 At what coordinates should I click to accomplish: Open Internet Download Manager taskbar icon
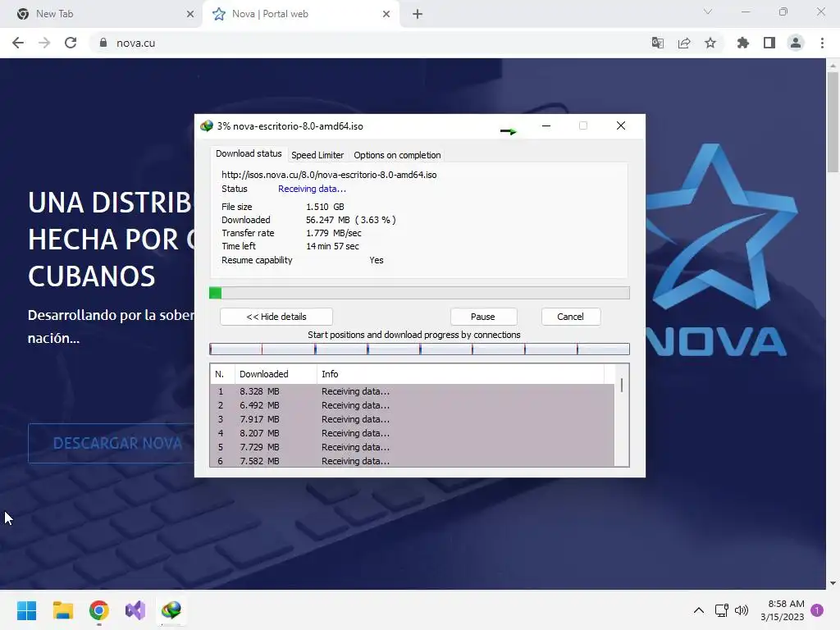pyautogui.click(x=171, y=610)
